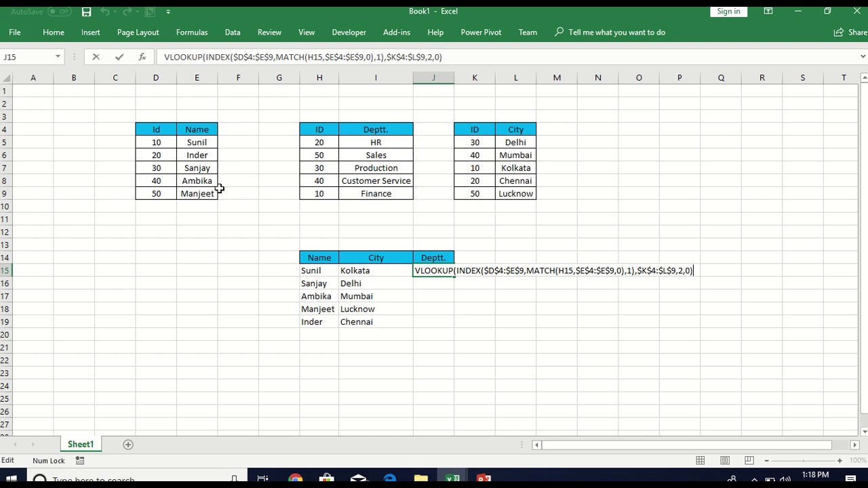The image size is (868, 488).
Task: Expand the formula bar chevron
Action: [863, 57]
